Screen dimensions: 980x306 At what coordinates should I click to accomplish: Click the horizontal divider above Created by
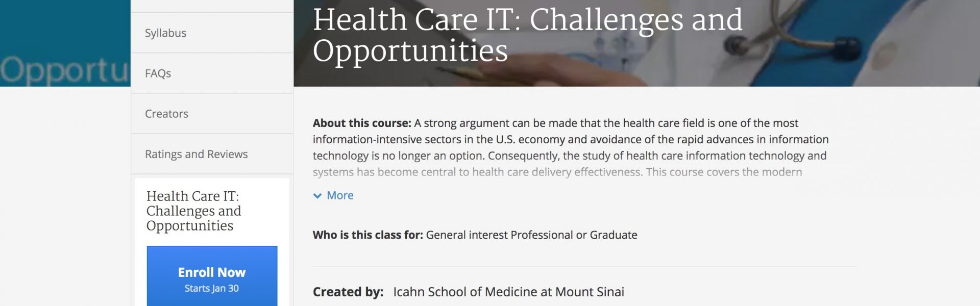[584, 266]
